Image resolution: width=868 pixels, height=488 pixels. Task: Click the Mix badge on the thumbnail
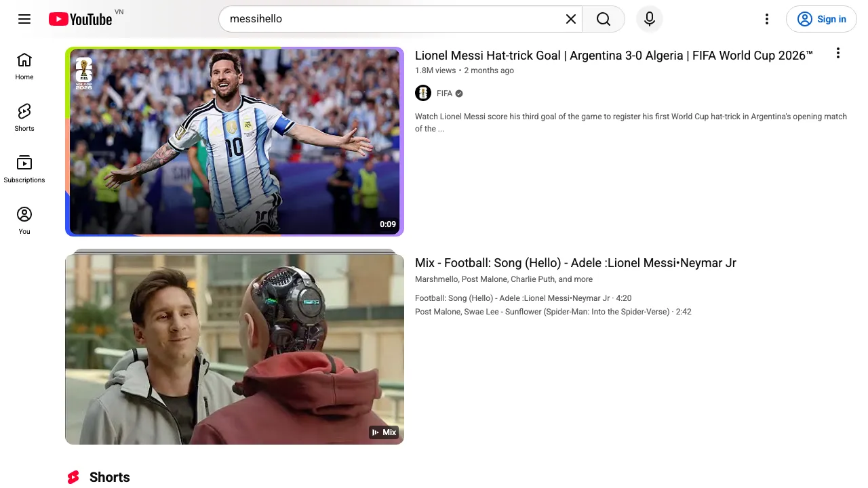click(384, 432)
